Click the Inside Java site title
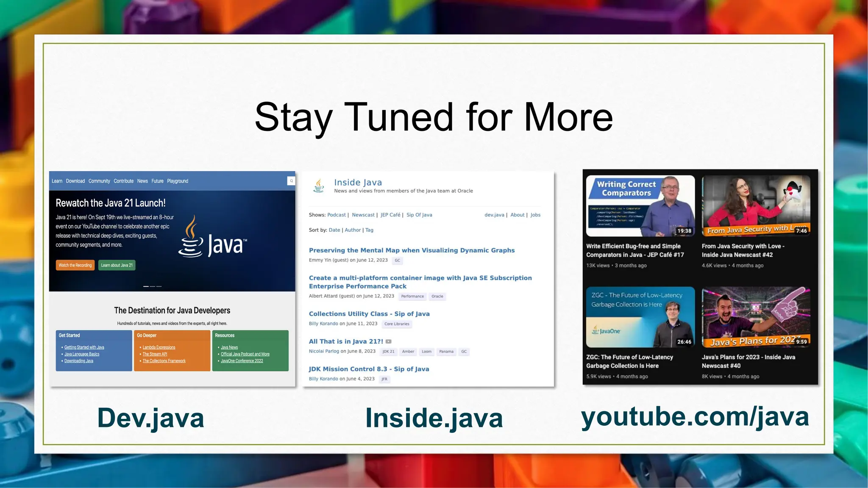 (x=358, y=182)
